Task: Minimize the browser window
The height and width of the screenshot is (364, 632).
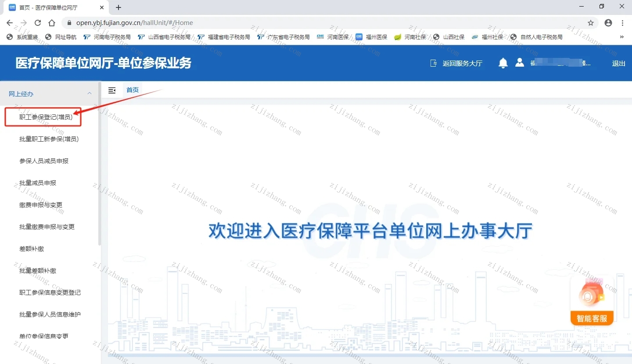Action: [582, 6]
